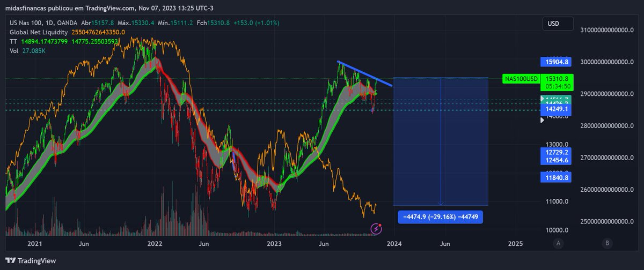Select the 12729.2 blue price label
Screen dimensions: 644x270
tap(557, 153)
